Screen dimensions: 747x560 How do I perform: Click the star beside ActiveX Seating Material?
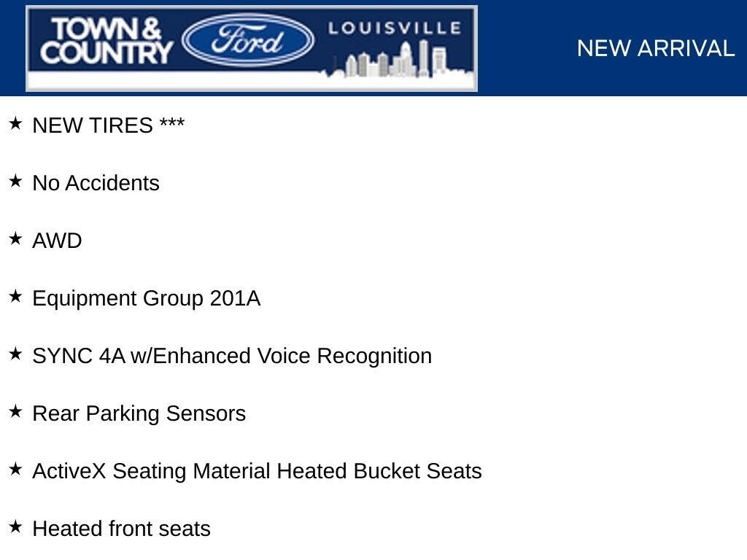(15, 469)
